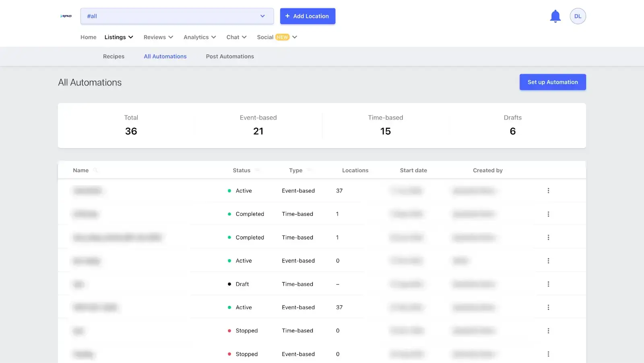Click the Event-based count 21

(x=258, y=131)
